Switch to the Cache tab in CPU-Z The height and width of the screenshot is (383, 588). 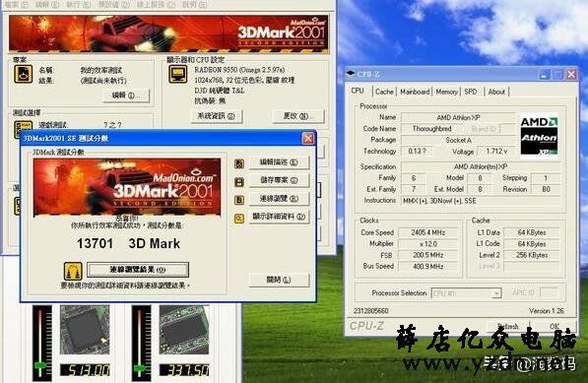384,92
